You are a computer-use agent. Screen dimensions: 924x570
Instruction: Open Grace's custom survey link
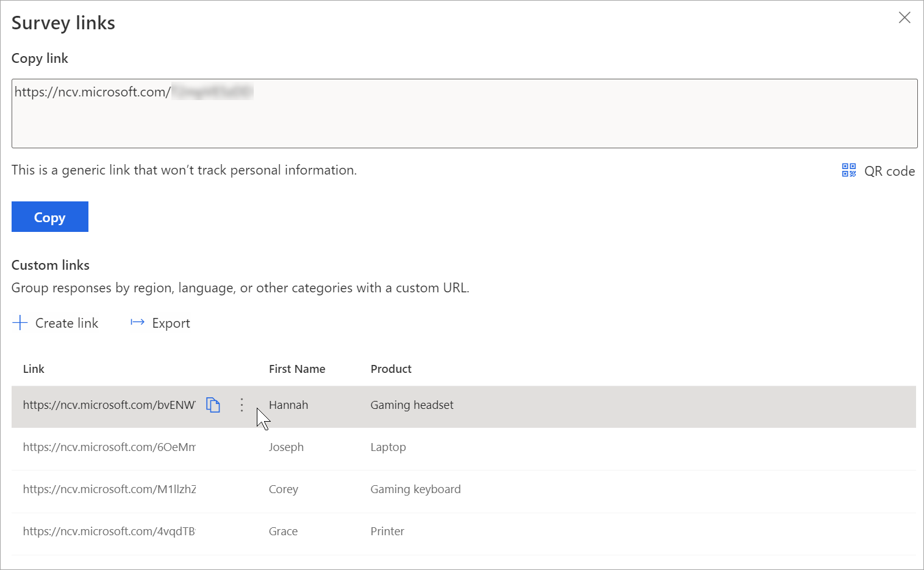click(x=109, y=531)
